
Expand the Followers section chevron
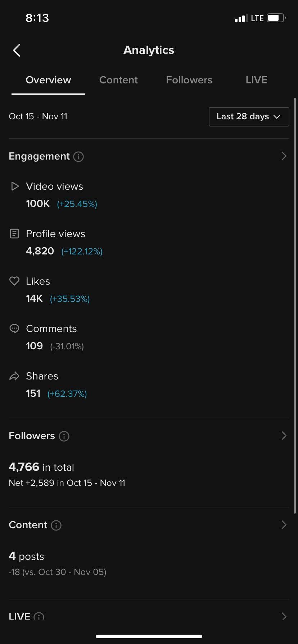[x=284, y=436]
